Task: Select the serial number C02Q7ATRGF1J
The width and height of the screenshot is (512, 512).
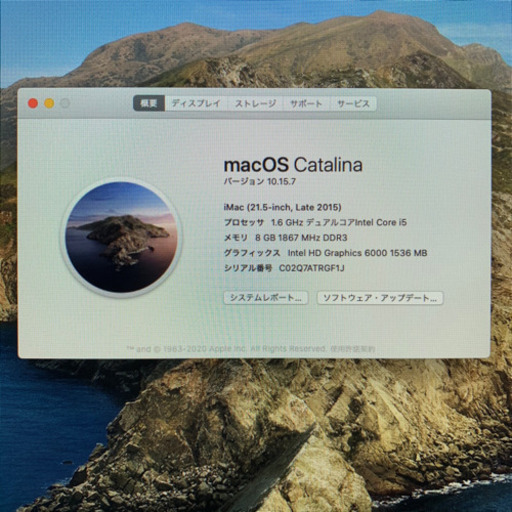Action: tap(312, 268)
